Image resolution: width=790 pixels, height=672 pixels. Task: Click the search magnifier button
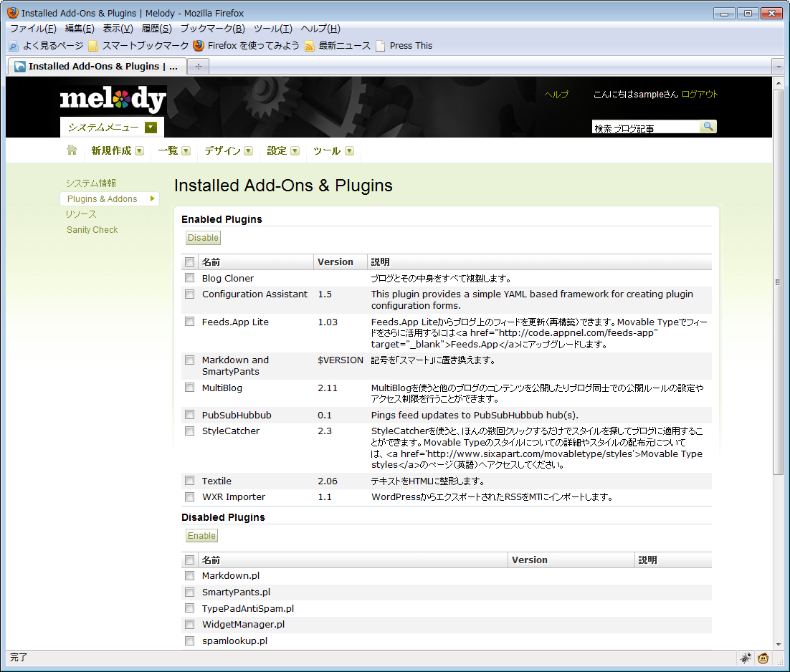pos(708,126)
